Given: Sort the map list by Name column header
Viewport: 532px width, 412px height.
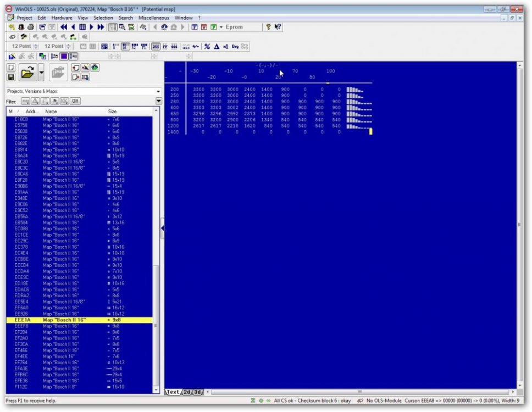Looking at the screenshot, I should click(x=51, y=111).
